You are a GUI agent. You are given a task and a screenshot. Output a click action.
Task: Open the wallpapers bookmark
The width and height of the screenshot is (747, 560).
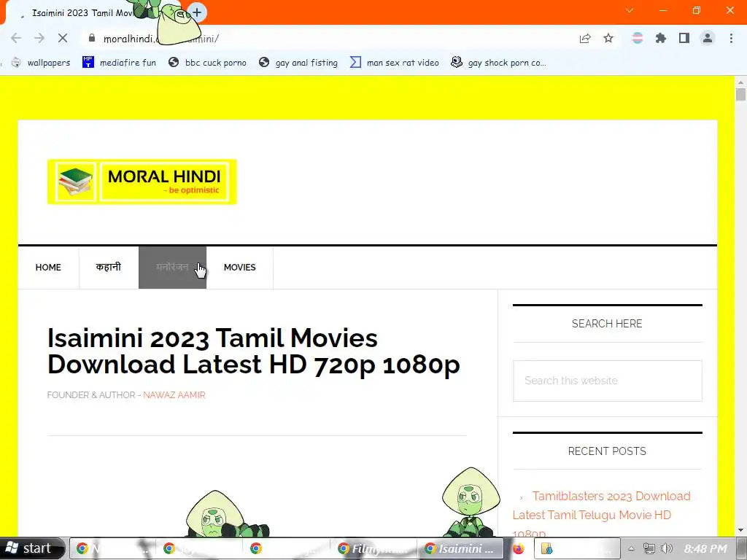tap(41, 63)
